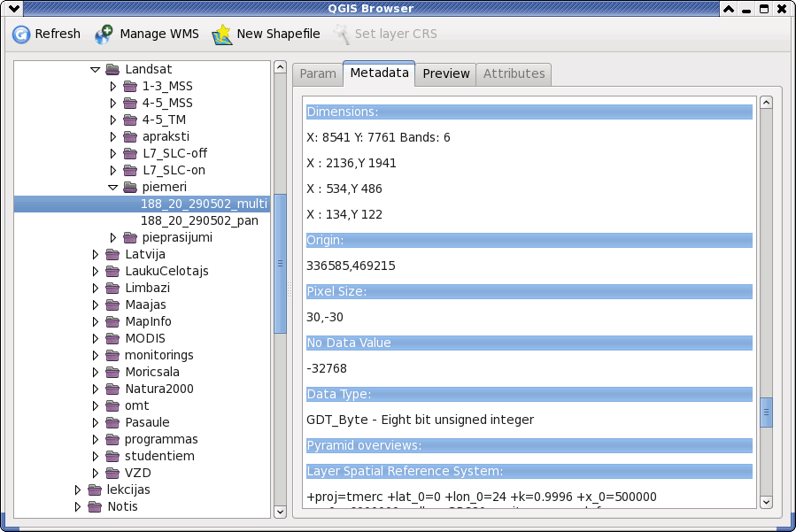Viewport: 796px width, 532px height.
Task: Click the tree panel scroll-down arrow
Action: (x=280, y=512)
